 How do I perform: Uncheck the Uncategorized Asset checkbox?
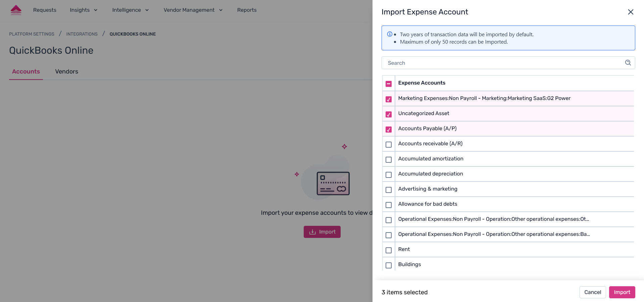389,114
